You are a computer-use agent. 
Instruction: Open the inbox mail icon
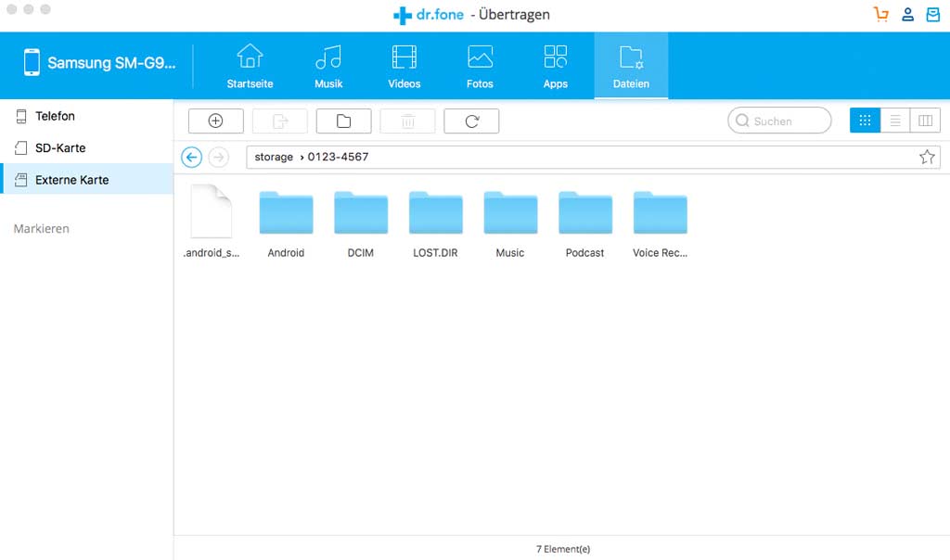tap(932, 14)
